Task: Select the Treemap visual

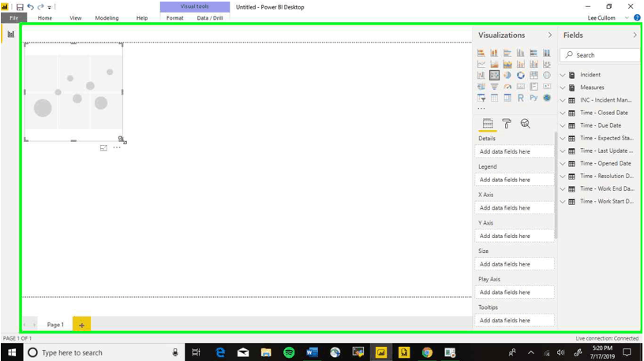Action: pos(534,75)
